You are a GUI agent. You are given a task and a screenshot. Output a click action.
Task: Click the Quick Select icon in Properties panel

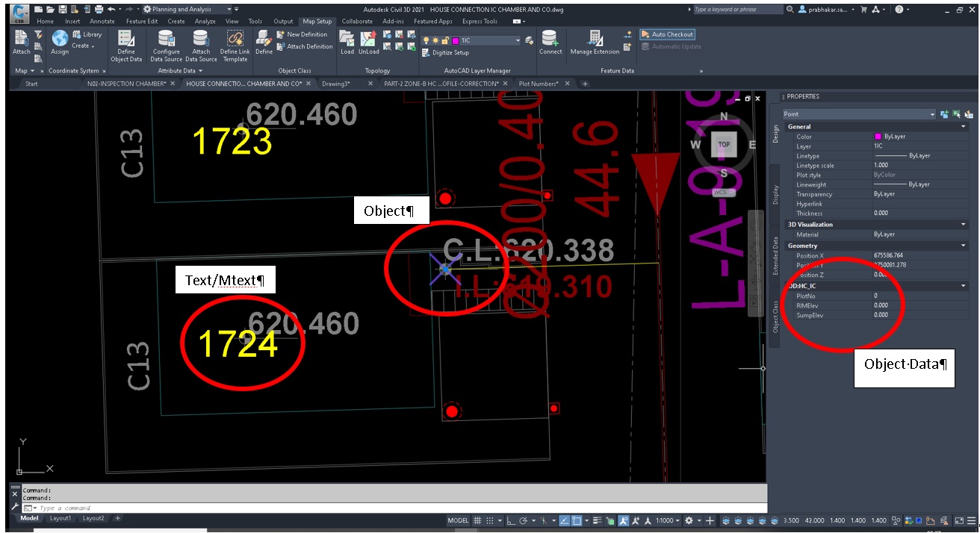[969, 114]
